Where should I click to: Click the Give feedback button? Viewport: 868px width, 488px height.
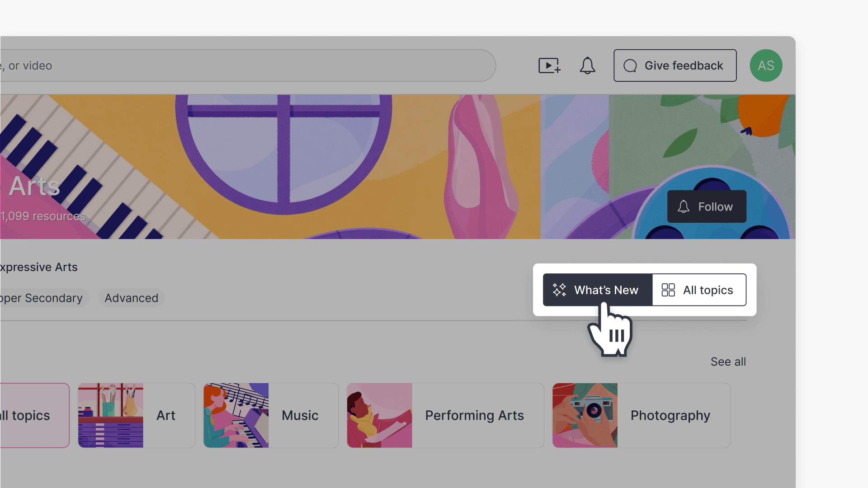click(x=675, y=66)
